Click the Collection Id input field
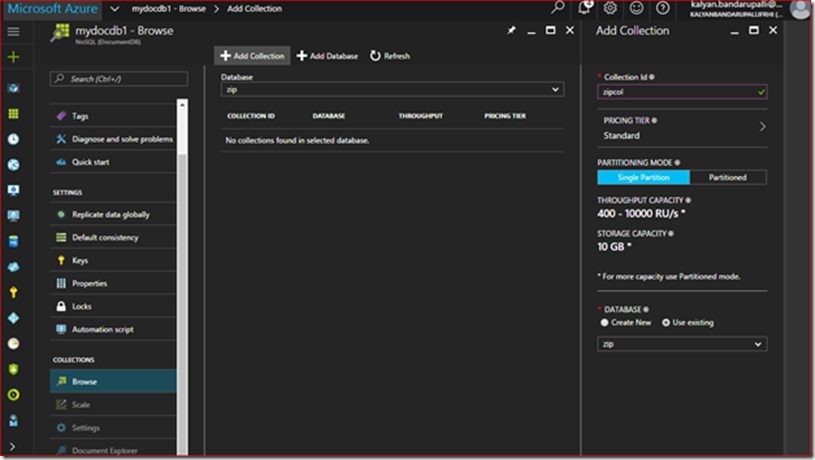The image size is (815, 460). (681, 91)
